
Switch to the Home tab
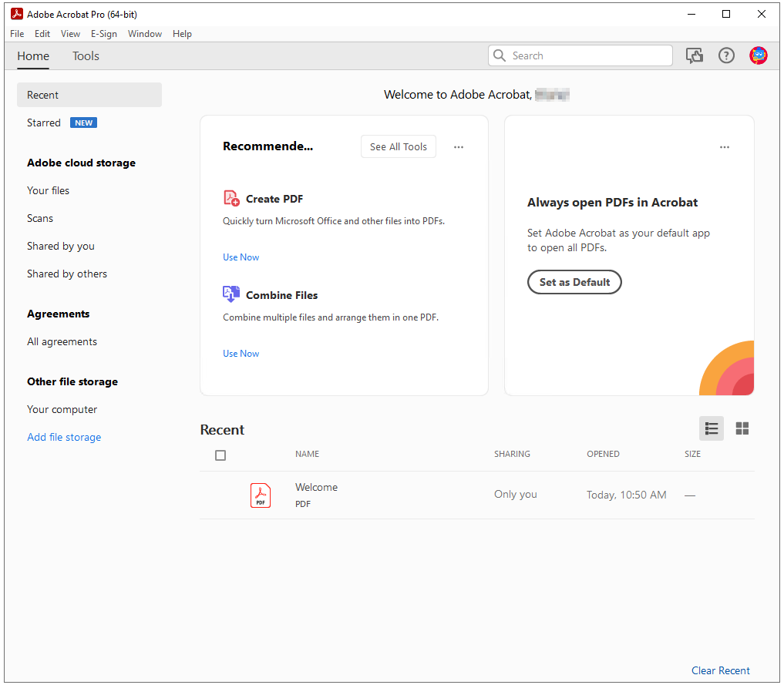[33, 56]
